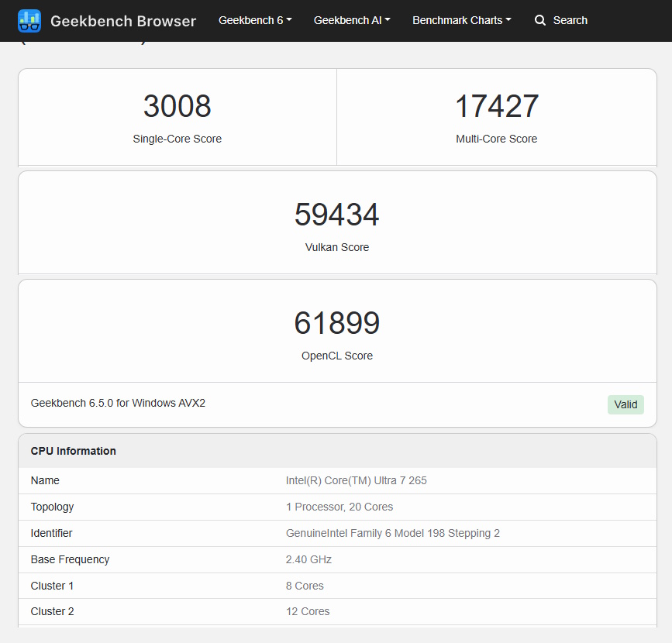The width and height of the screenshot is (672, 643).
Task: Select the 3008 Single-Core Score value
Action: (x=177, y=107)
